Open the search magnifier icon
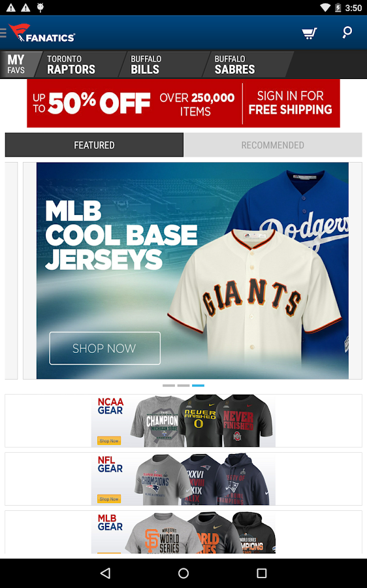The height and width of the screenshot is (588, 367). (347, 32)
